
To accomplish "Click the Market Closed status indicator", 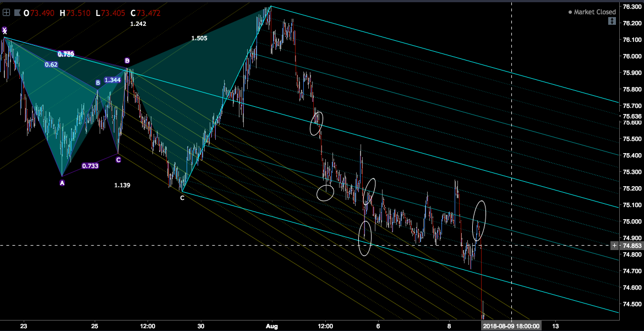I will 592,12.
